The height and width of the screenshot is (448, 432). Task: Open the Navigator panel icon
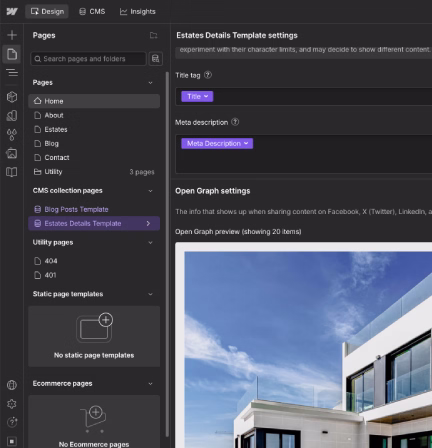click(12, 73)
